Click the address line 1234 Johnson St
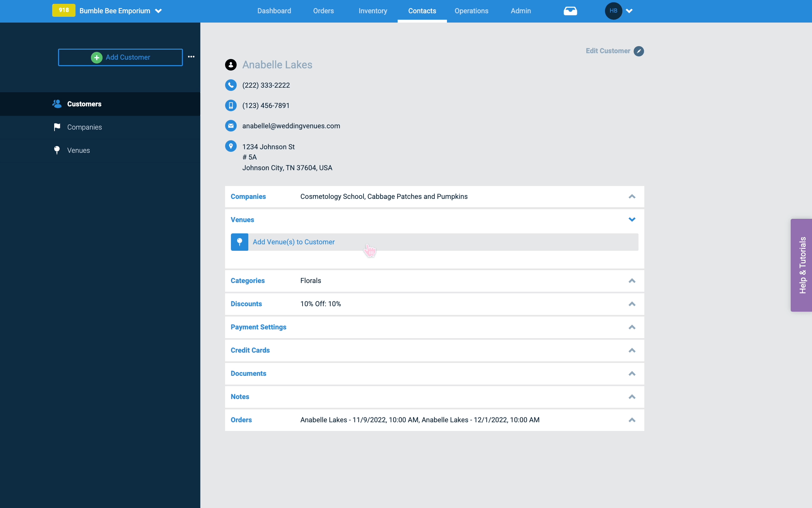 click(268, 147)
